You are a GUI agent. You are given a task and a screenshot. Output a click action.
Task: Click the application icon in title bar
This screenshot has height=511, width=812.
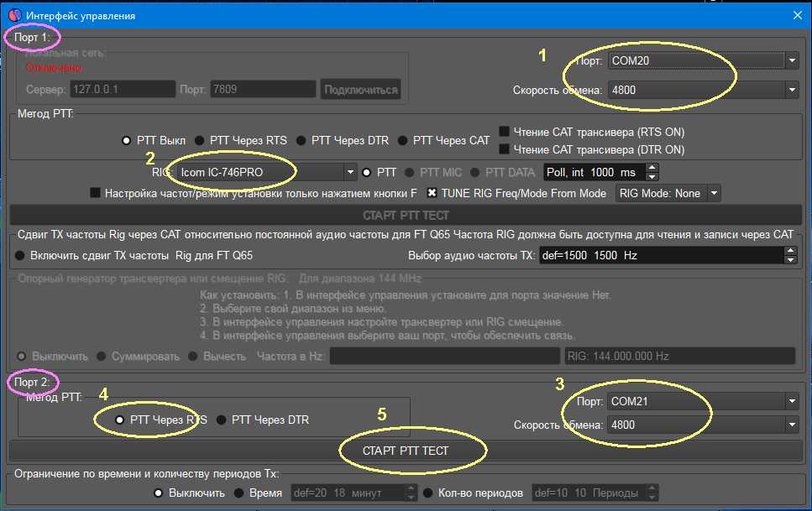pos(15,16)
